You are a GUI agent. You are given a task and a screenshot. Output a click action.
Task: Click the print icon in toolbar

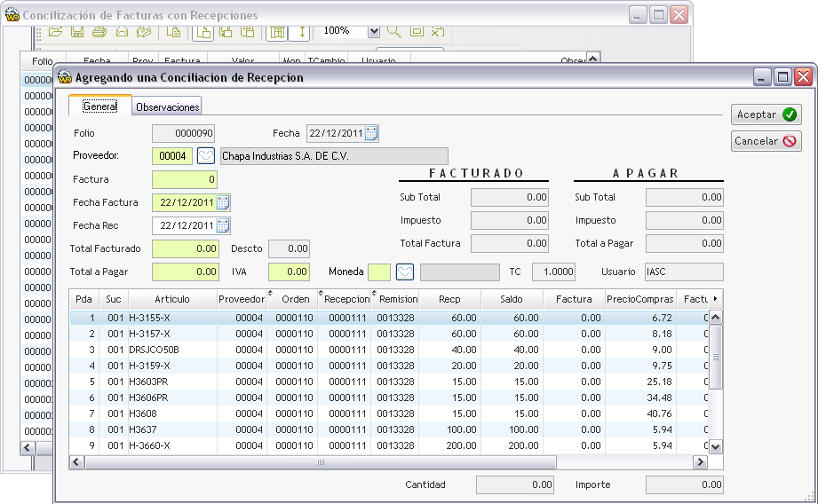99,31
